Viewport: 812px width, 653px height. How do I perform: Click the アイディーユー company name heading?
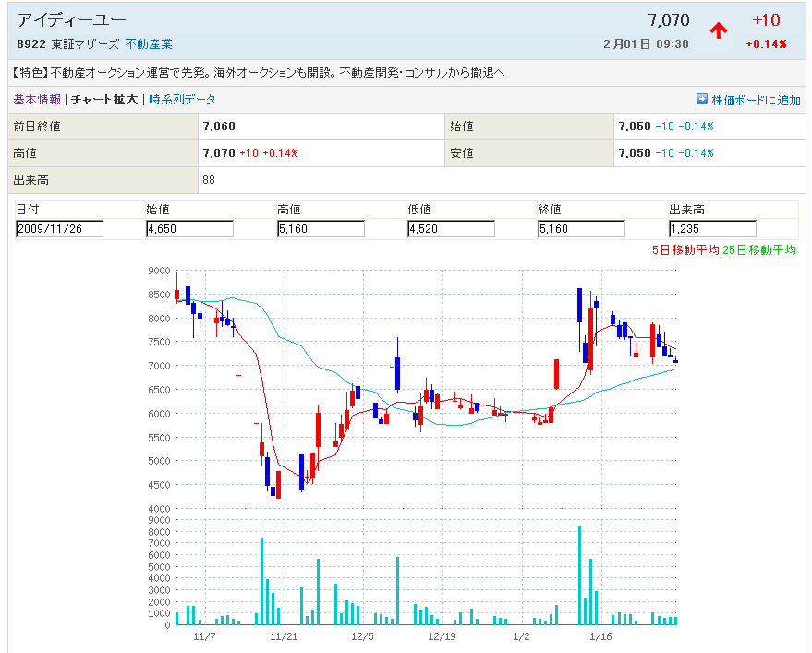tap(72, 20)
